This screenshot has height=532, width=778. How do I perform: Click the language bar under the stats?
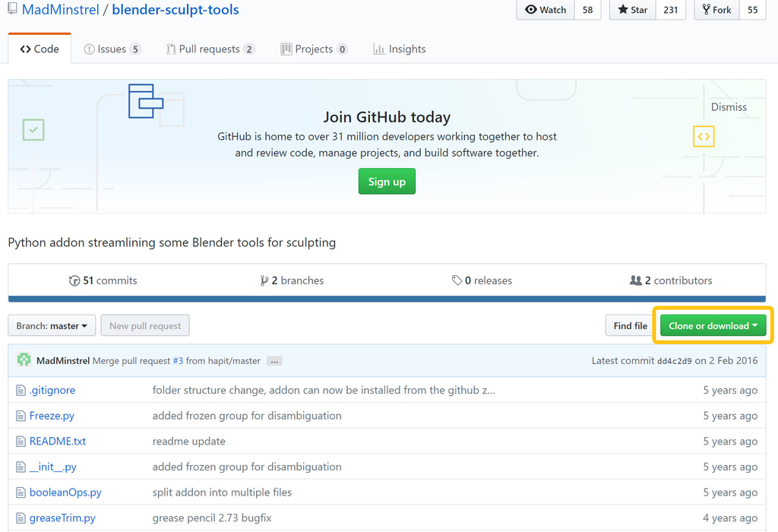tap(387, 299)
